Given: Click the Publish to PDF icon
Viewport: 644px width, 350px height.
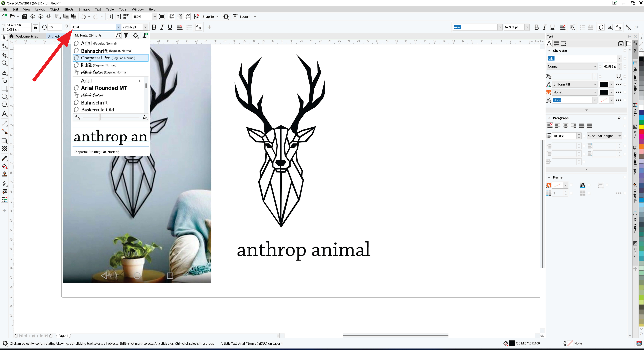Looking at the screenshot, I should [126, 17].
